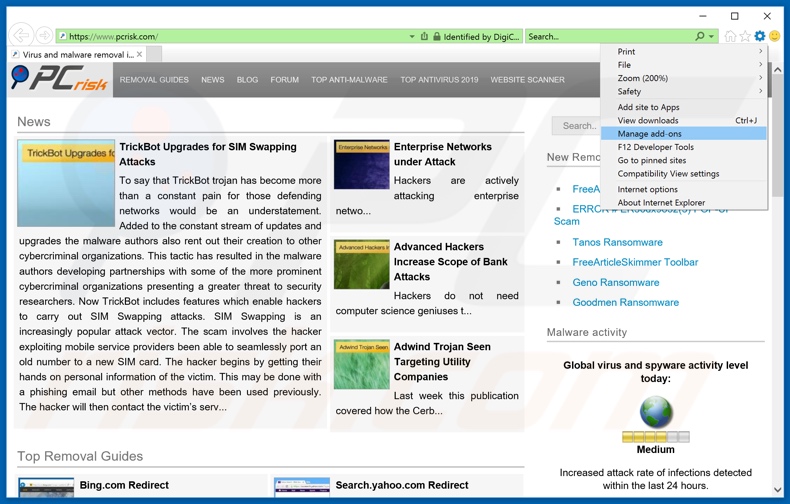Viewport: 790px width, 504px height.
Task: Open Internet options
Action: pyautogui.click(x=684, y=190)
